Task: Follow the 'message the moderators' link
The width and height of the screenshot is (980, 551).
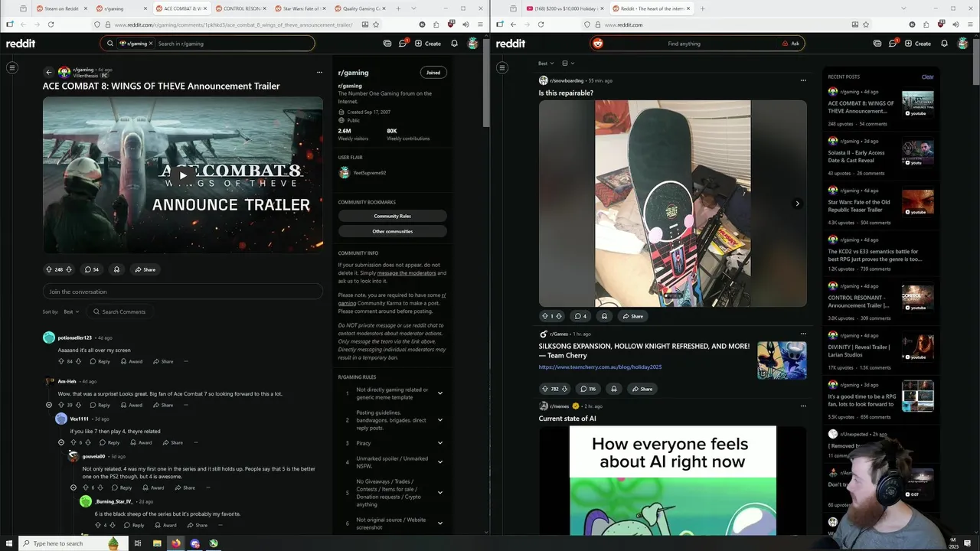Action: 407,273
